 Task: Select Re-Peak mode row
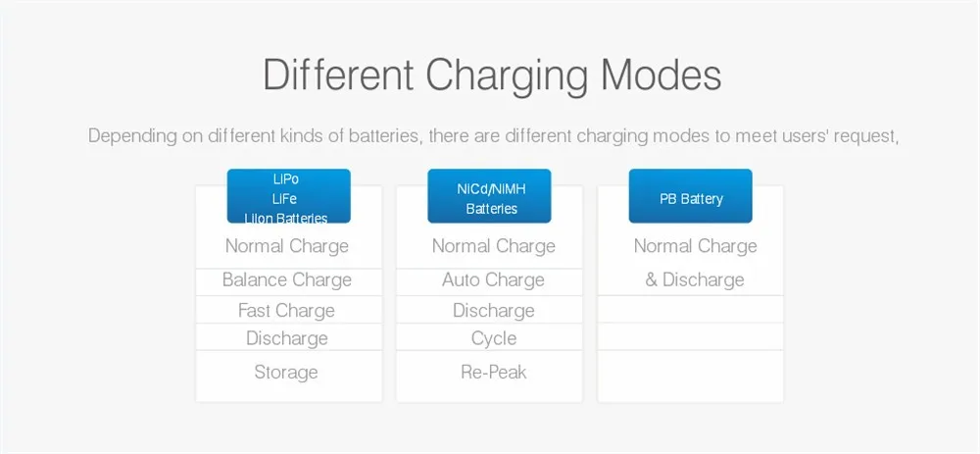489,376
